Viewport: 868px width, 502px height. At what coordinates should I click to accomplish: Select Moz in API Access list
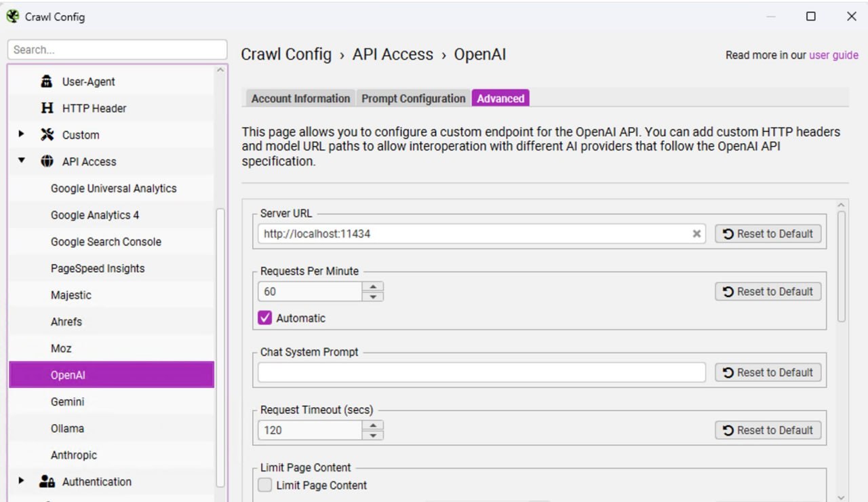coord(111,348)
